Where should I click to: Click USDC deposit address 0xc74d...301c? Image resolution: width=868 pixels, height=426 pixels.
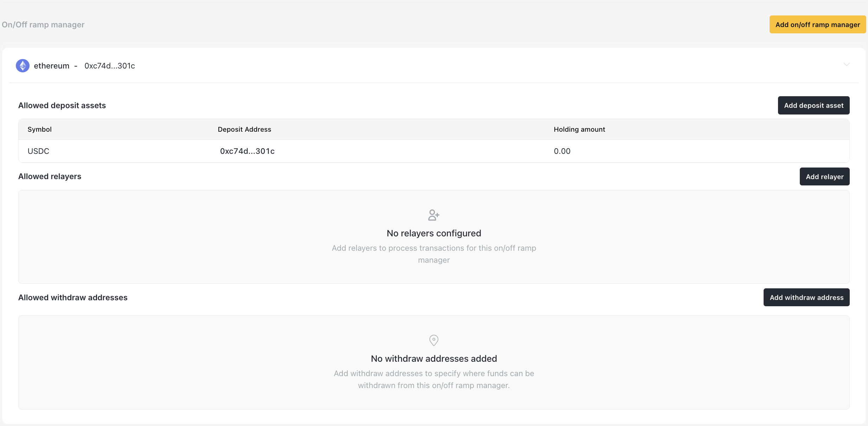[x=247, y=151]
